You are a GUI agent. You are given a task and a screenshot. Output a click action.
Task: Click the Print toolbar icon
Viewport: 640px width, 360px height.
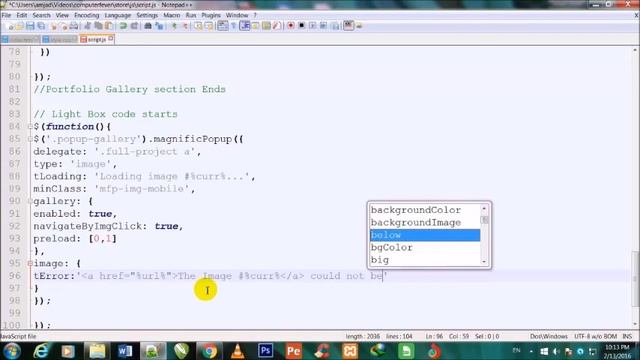pyautogui.click(x=74, y=26)
